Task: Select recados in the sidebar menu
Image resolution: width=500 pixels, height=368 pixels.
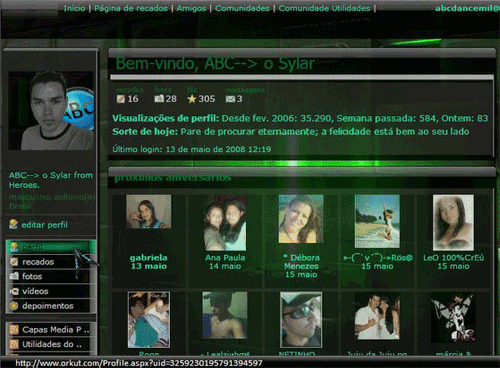Action: click(38, 262)
